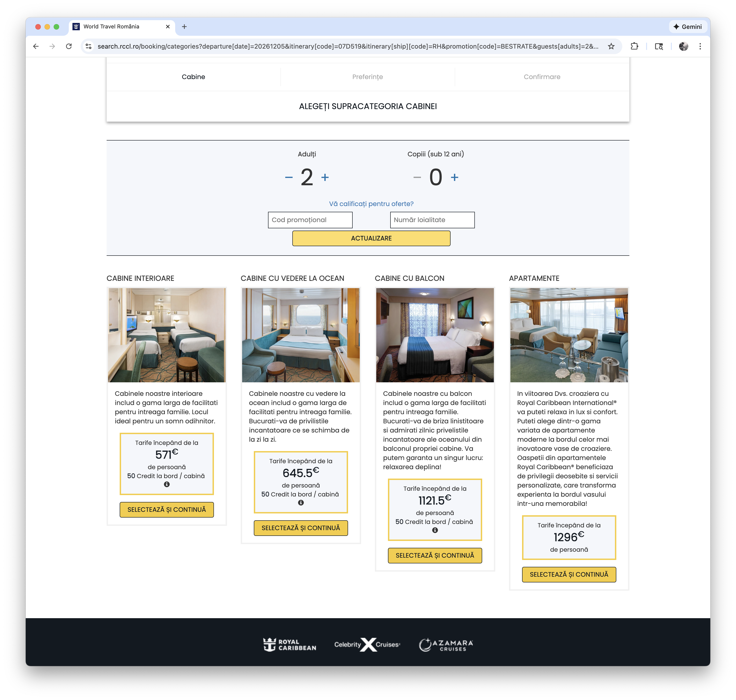Open the 'Vă calificați pentru oferte?' link
The image size is (736, 700).
click(371, 204)
